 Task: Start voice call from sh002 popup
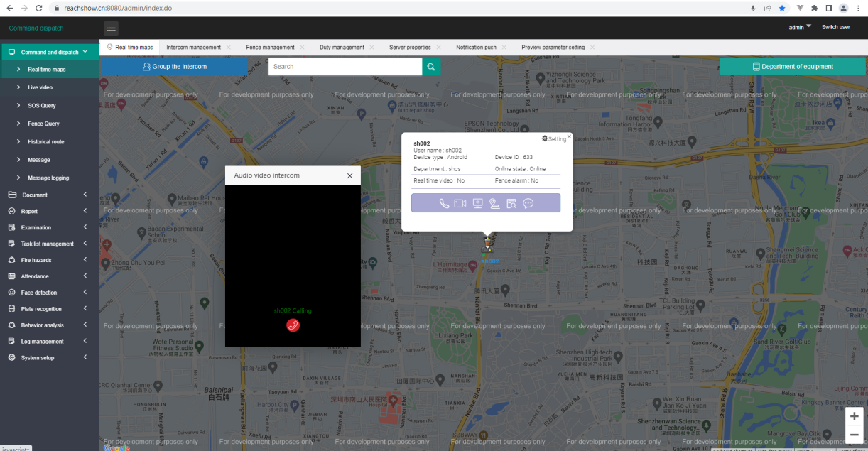point(444,204)
